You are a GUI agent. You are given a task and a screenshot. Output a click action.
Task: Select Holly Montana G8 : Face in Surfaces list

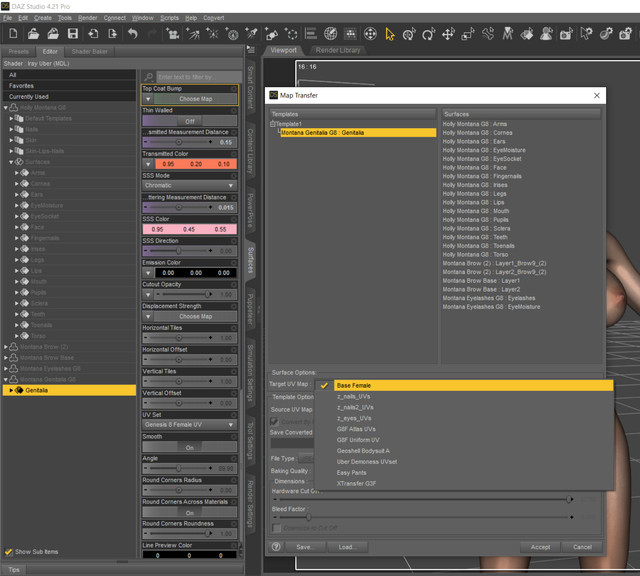click(x=474, y=167)
